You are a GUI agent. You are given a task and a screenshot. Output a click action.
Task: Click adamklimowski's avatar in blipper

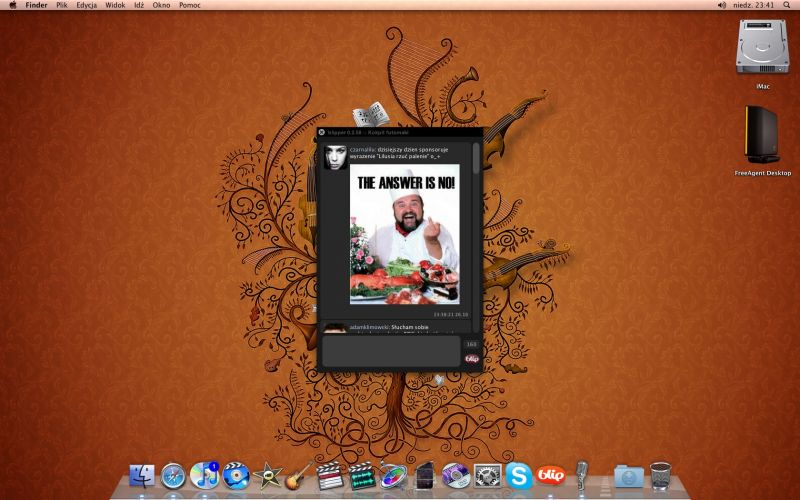[x=335, y=328]
